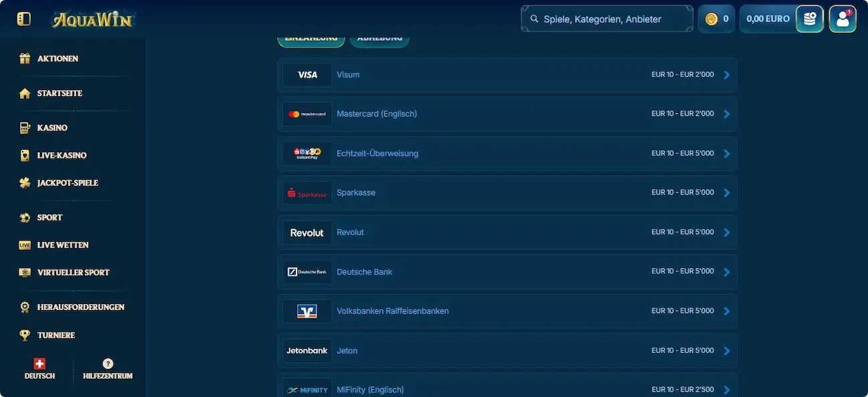Click the Swiss flag language icon

point(39,364)
